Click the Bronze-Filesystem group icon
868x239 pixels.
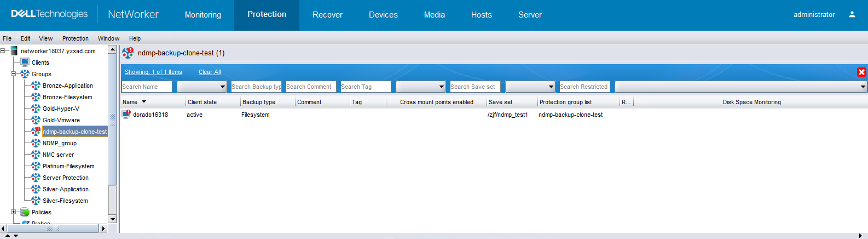(36, 97)
